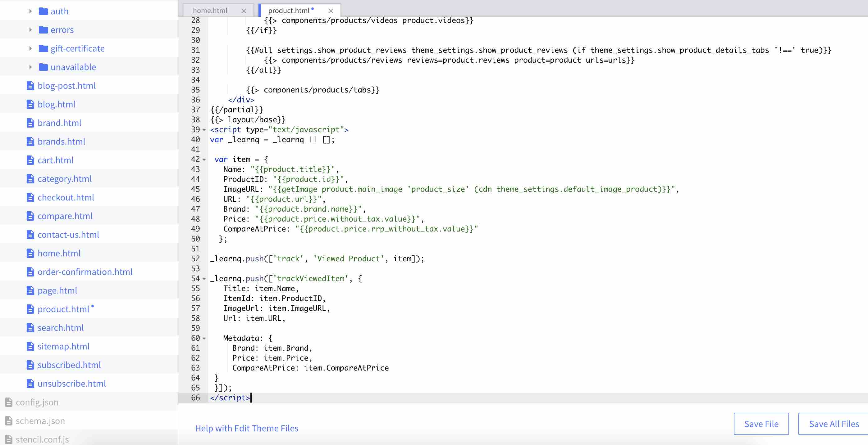This screenshot has width=868, height=445.
Task: Close the home.html tab
Action: (244, 11)
